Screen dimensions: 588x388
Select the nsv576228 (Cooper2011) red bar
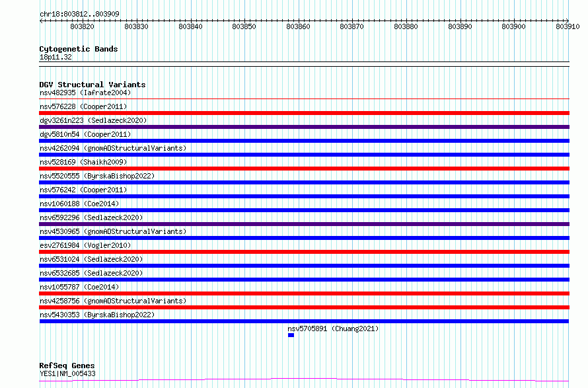point(304,113)
